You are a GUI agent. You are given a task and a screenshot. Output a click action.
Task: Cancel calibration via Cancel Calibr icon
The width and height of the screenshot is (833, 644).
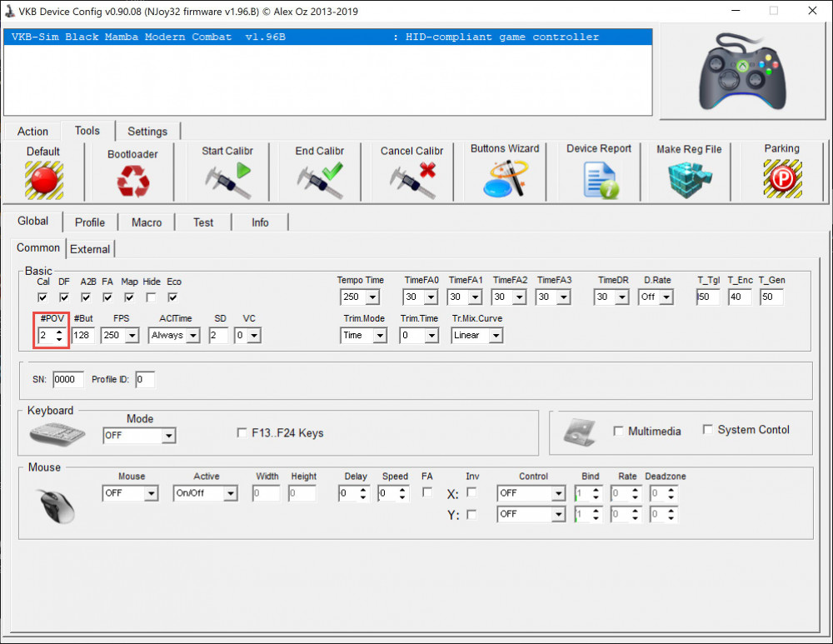412,180
